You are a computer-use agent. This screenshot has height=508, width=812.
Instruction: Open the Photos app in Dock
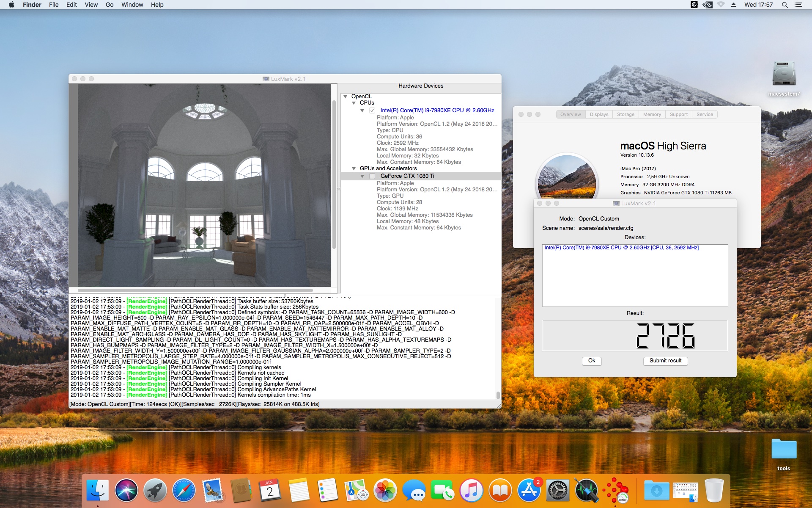click(x=385, y=490)
